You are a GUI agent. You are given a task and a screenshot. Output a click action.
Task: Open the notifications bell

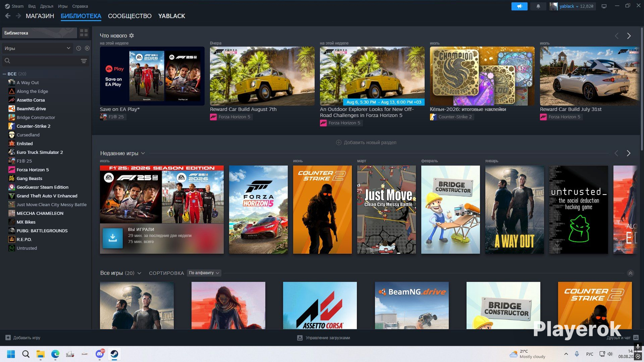click(x=538, y=6)
